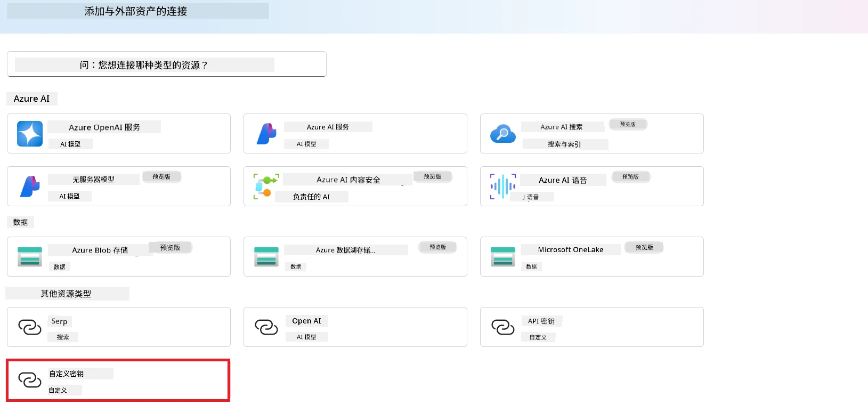Click 自定义 label under 自定义密钥

coord(58,390)
